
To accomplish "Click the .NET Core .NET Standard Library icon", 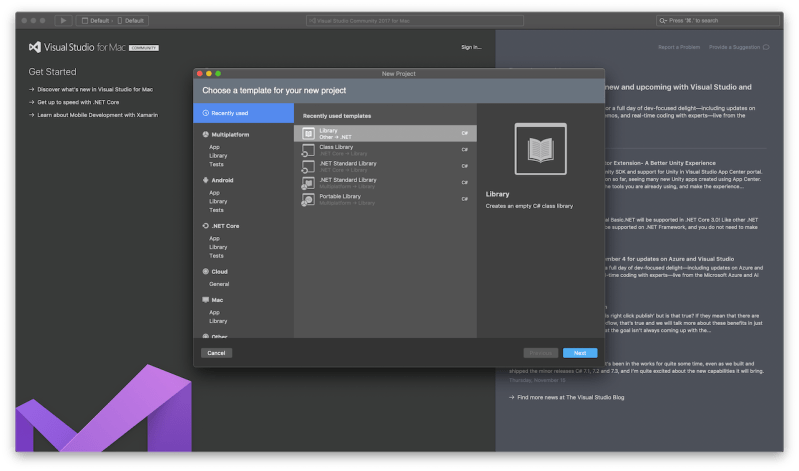I will [x=308, y=167].
